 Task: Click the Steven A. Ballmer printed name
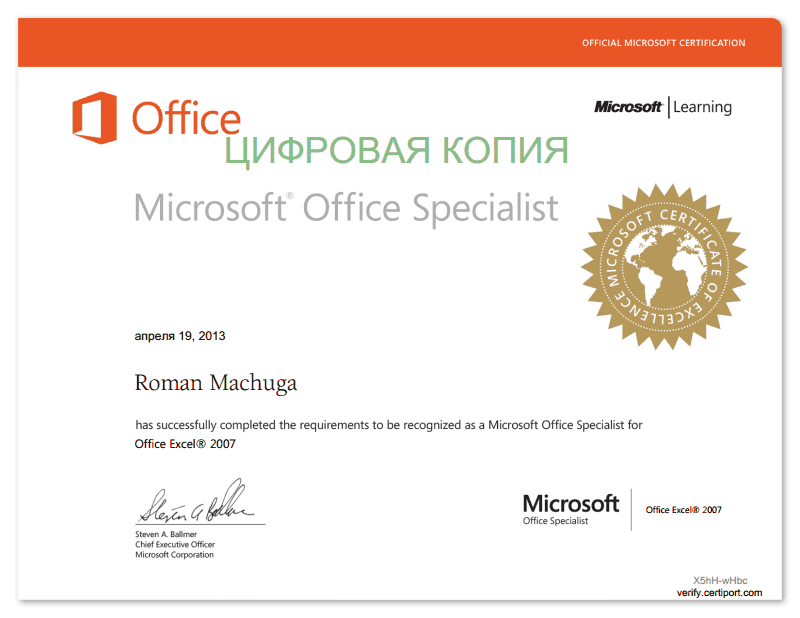tap(166, 534)
